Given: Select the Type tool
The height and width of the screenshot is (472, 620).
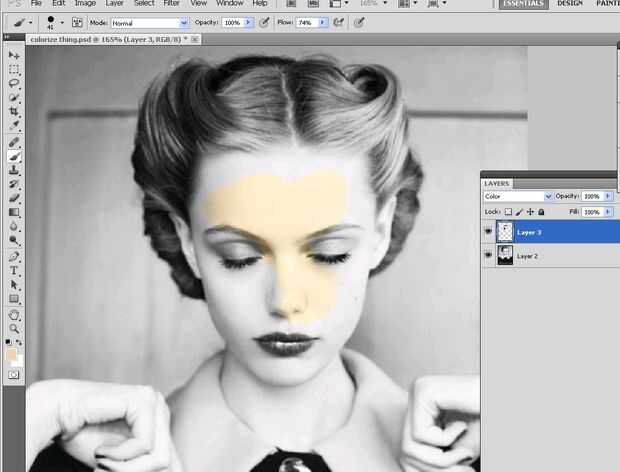Looking at the screenshot, I should 14,270.
